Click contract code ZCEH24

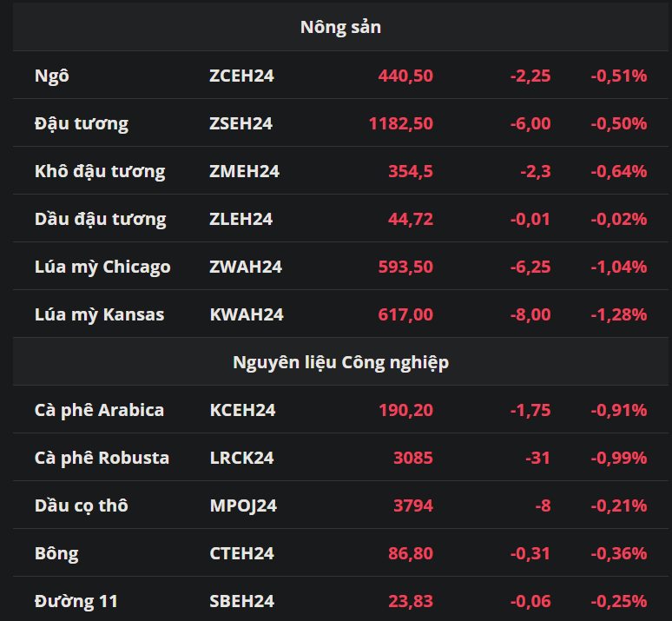(x=241, y=76)
